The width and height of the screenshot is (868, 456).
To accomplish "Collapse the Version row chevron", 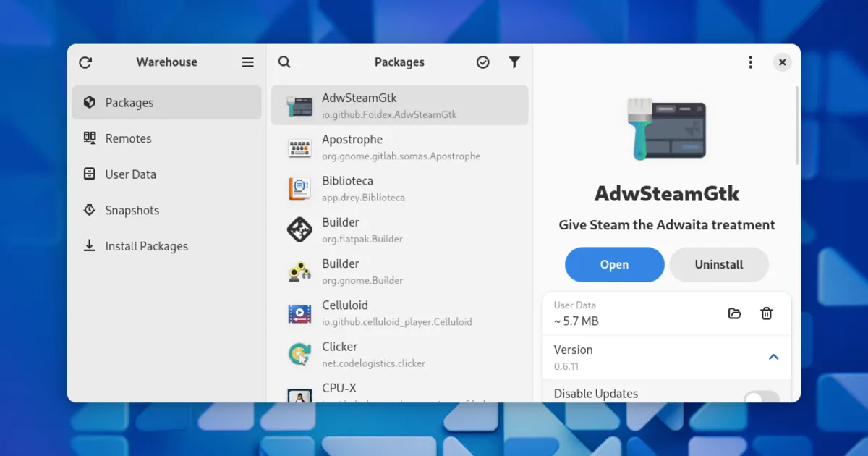I will (773, 356).
